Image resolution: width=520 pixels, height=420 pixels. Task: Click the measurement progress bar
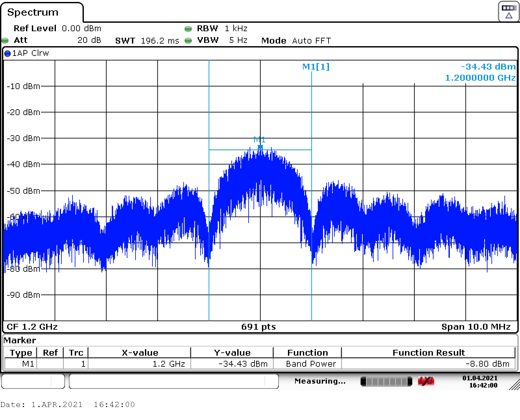[386, 381]
